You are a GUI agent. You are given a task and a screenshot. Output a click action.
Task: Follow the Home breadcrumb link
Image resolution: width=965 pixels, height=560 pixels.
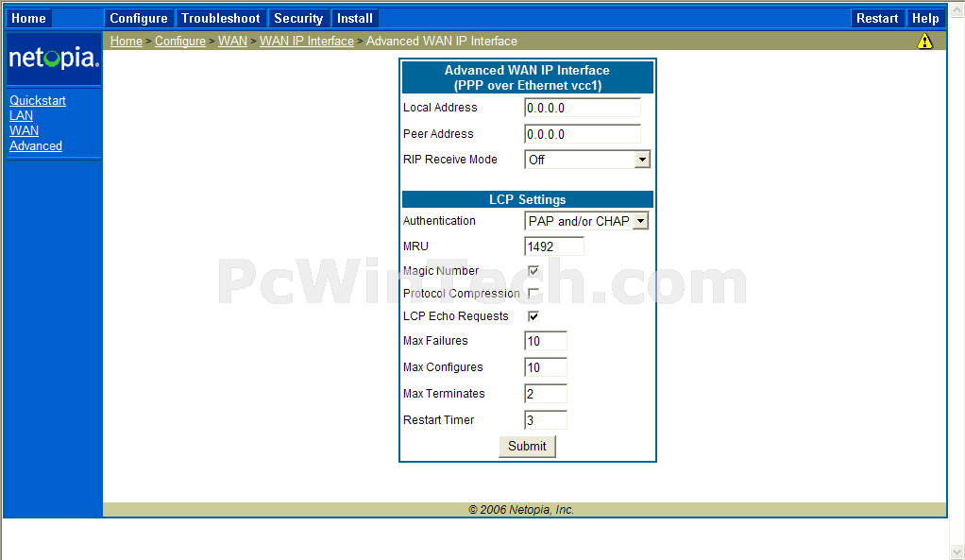coord(127,42)
